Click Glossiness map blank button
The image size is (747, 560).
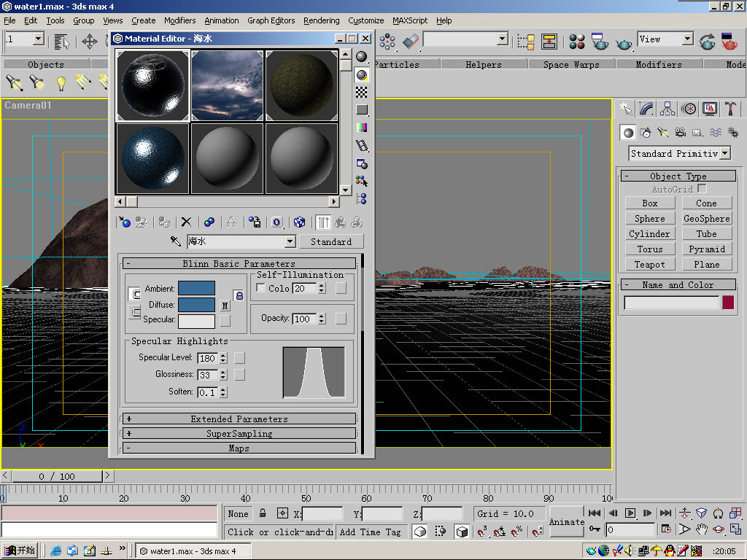239,375
